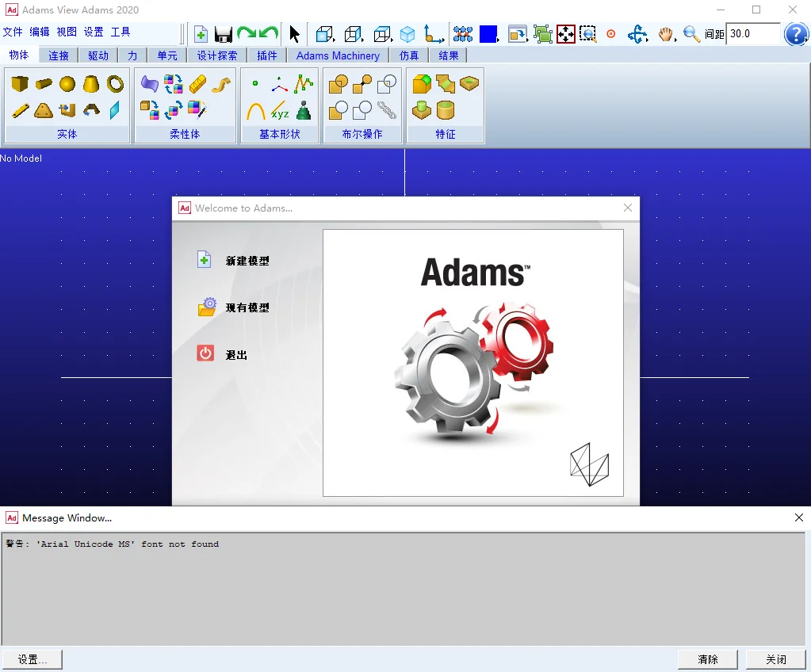Choose the torus solid tool

[x=115, y=84]
